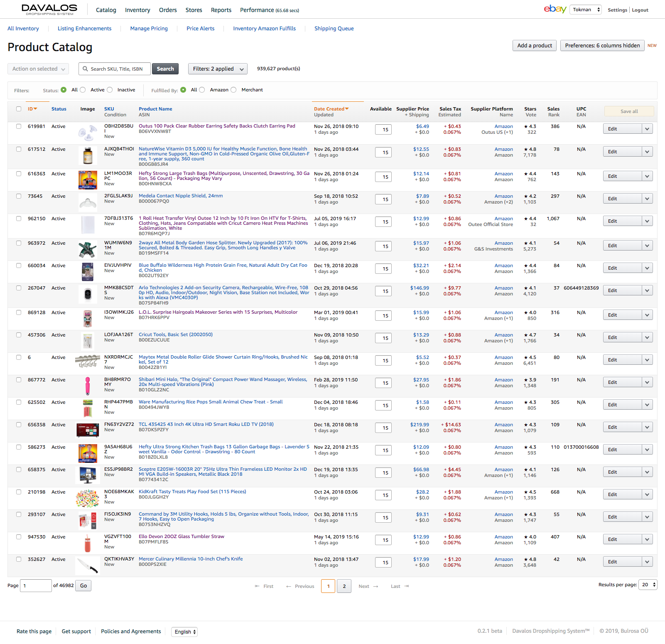Click the Next page link
665x644 pixels.
click(368, 586)
